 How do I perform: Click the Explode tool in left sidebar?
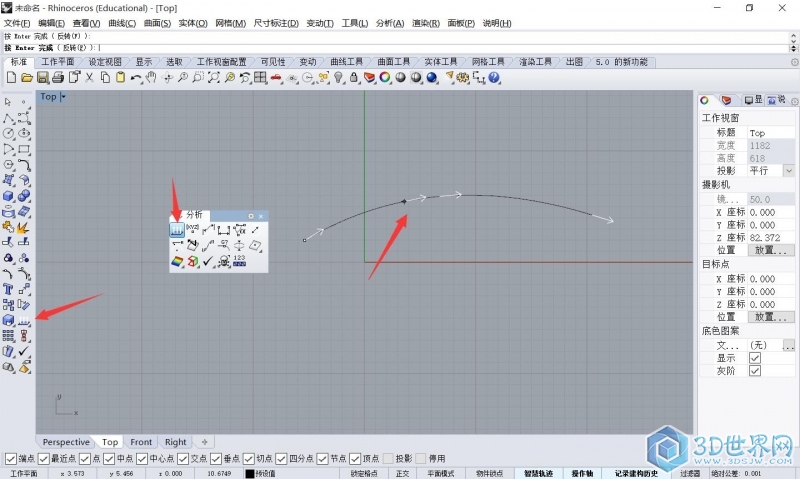click(x=24, y=227)
